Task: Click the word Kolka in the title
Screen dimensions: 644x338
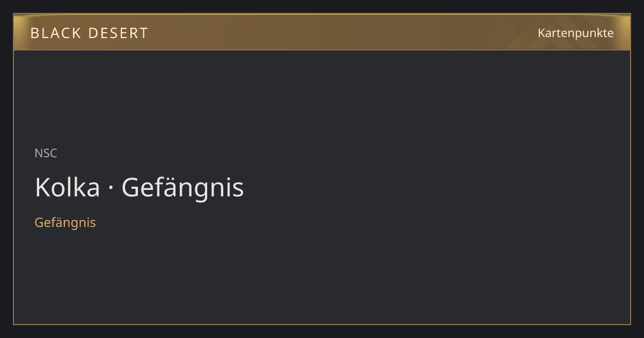Action: tap(68, 188)
